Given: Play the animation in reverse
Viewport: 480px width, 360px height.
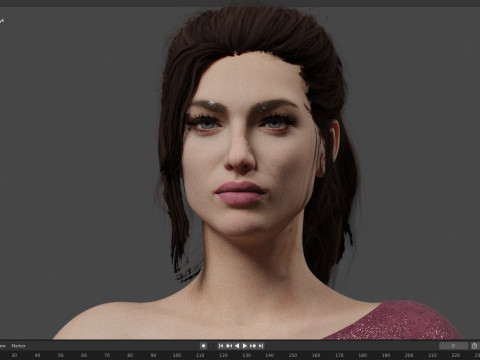Looking at the screenshot, I should coord(237,346).
